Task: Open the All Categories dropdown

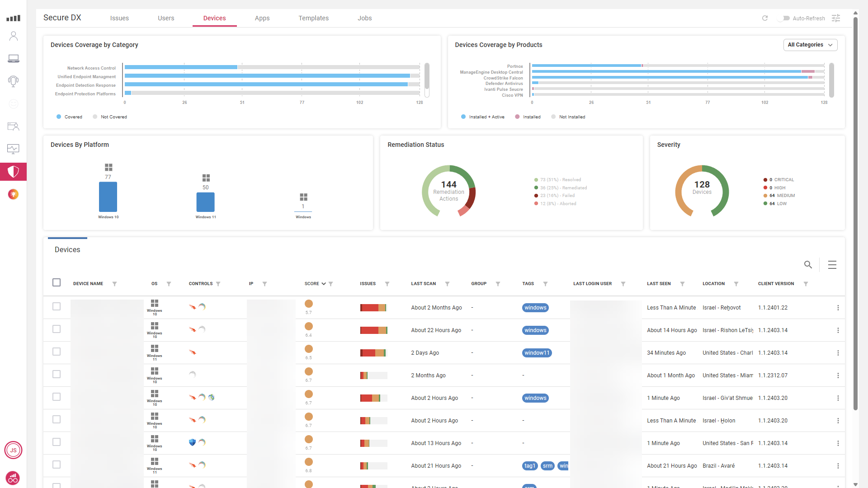Action: (x=810, y=45)
